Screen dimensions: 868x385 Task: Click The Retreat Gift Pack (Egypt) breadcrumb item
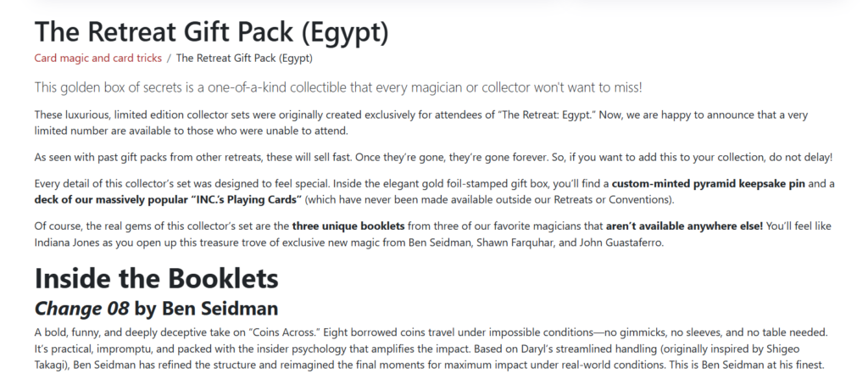(x=244, y=59)
